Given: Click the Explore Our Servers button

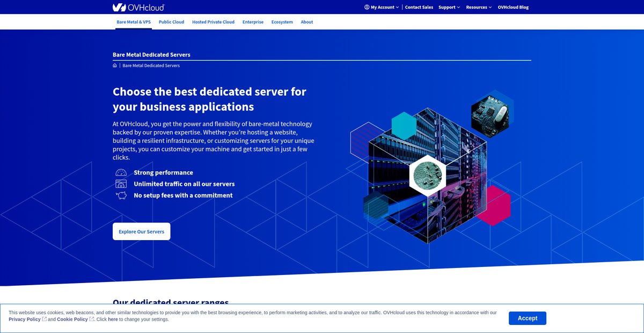Looking at the screenshot, I should tap(142, 231).
